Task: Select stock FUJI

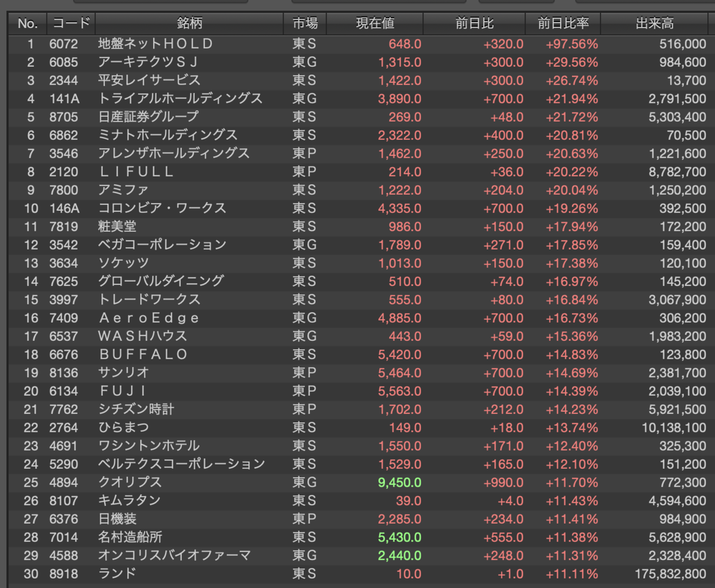Action: (123, 391)
